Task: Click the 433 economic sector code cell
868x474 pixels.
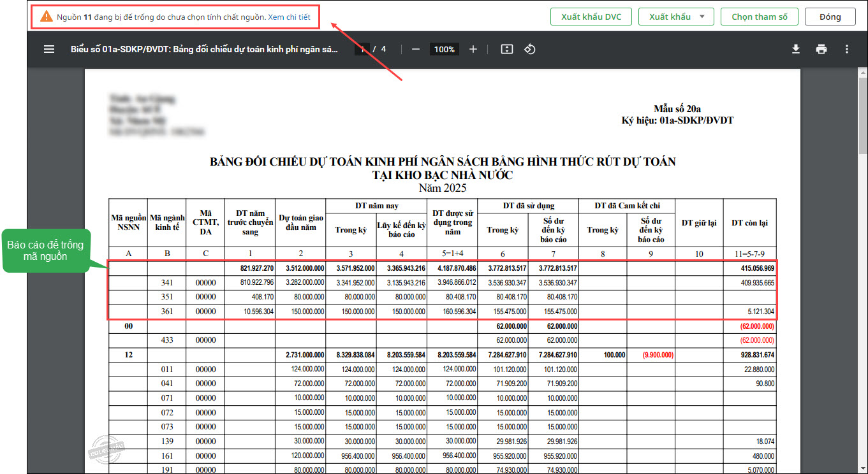Action: [x=167, y=340]
